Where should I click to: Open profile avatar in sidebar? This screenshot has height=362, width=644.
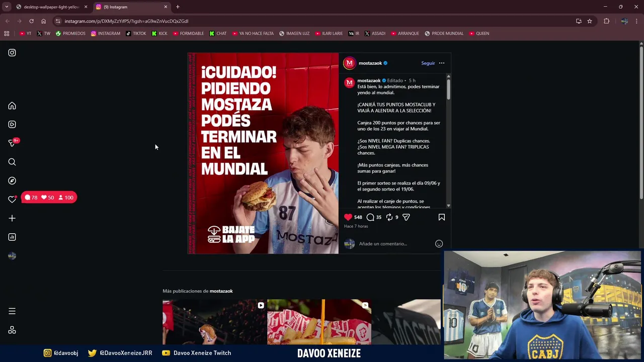12,256
